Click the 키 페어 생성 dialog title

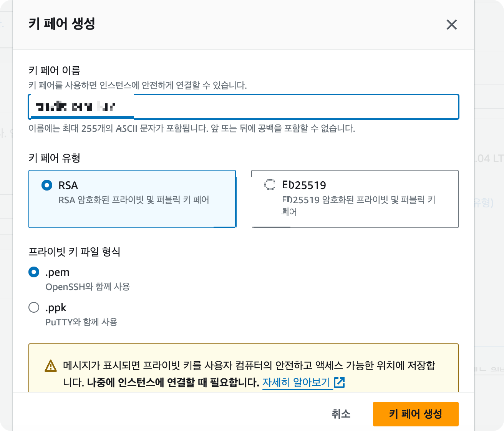(62, 24)
